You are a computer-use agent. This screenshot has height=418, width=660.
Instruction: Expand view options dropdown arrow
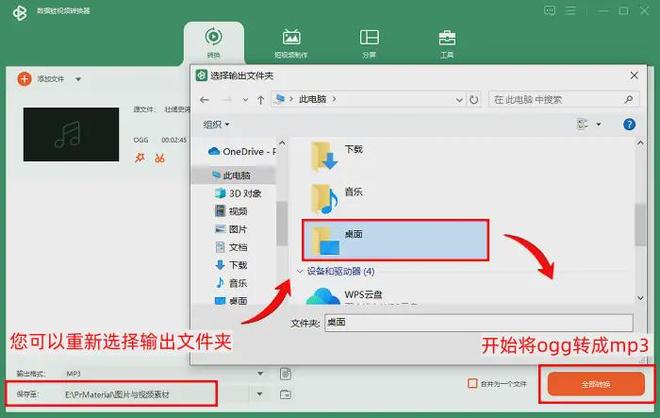click(x=599, y=124)
